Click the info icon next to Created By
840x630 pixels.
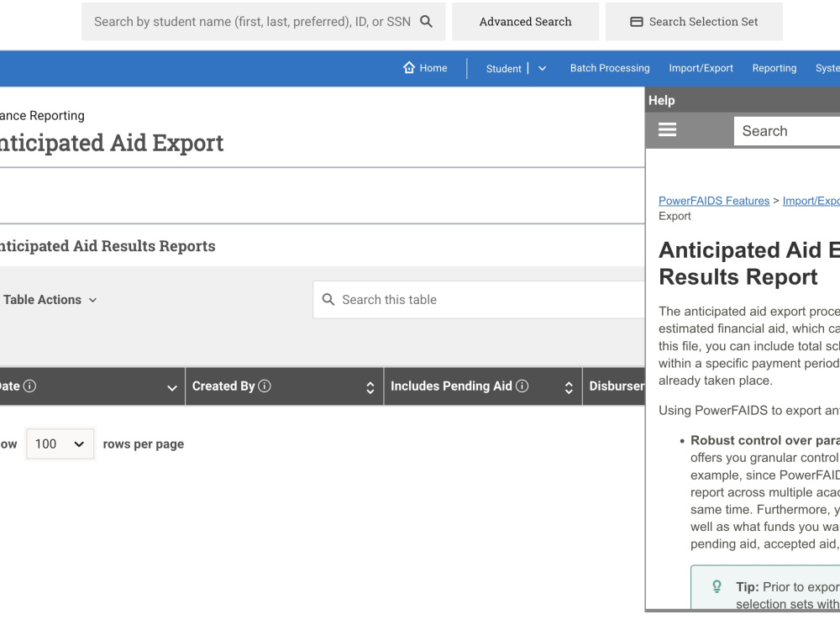click(265, 386)
